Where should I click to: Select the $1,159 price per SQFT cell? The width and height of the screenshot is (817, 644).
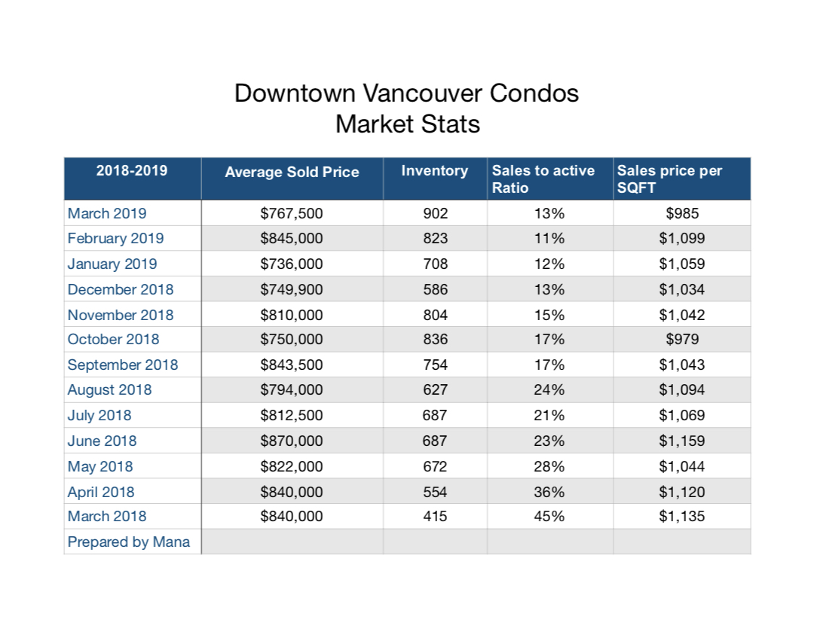click(682, 441)
